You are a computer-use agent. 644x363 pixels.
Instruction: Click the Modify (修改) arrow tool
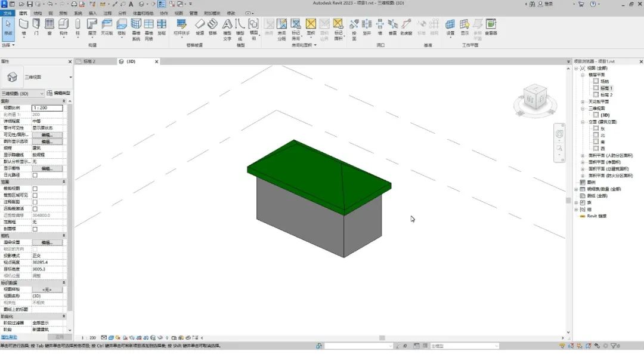point(8,26)
